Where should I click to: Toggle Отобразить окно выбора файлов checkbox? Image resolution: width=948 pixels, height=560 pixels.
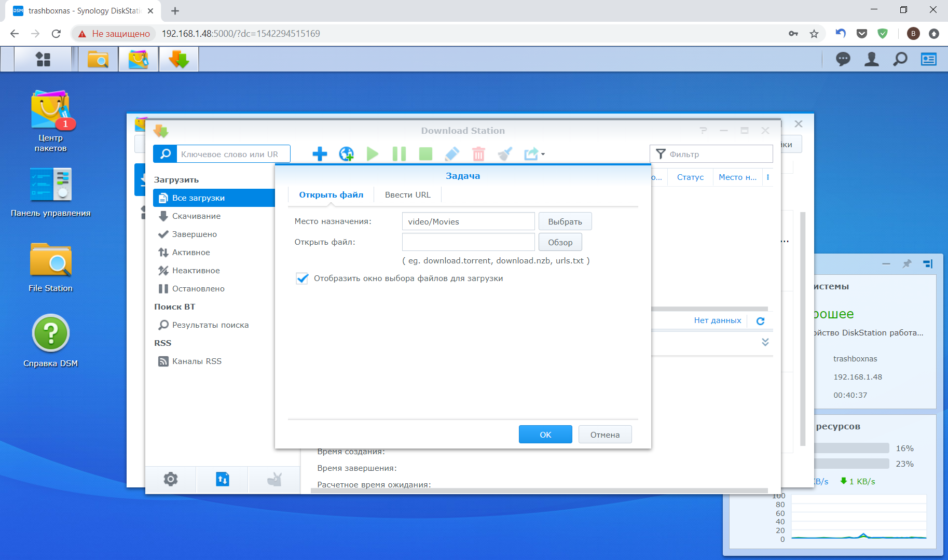click(302, 278)
